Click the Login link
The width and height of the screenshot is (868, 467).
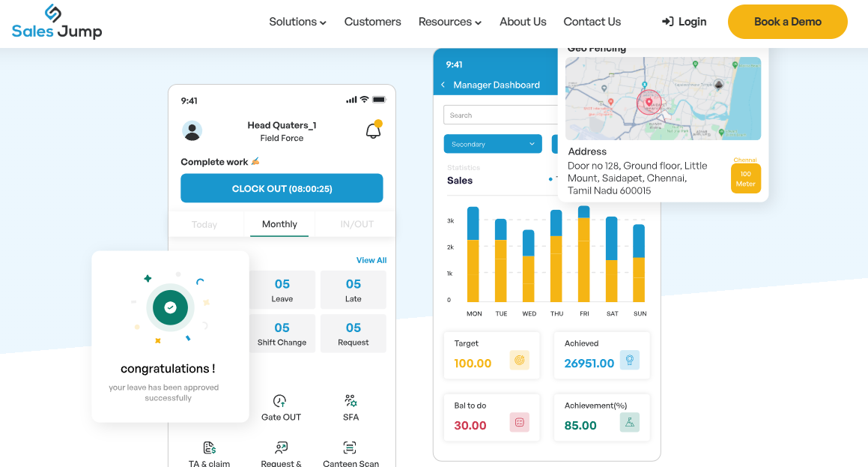685,22
